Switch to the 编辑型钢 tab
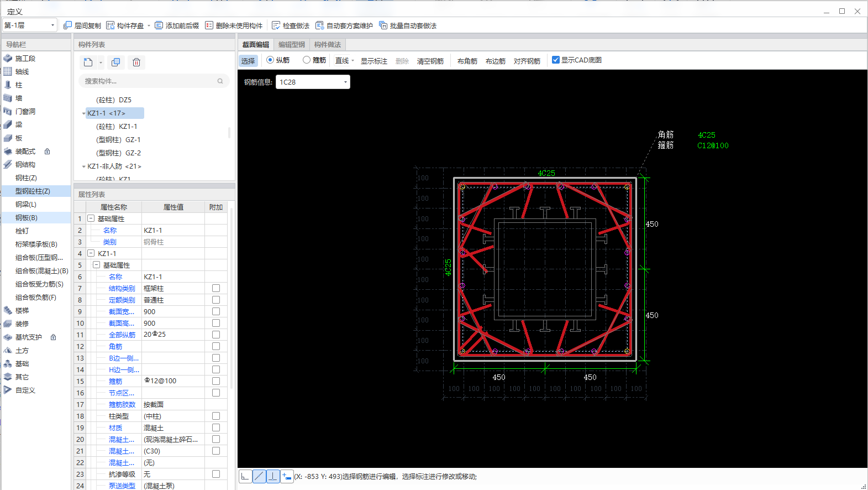Screen dimensions: 868x490 pos(292,45)
